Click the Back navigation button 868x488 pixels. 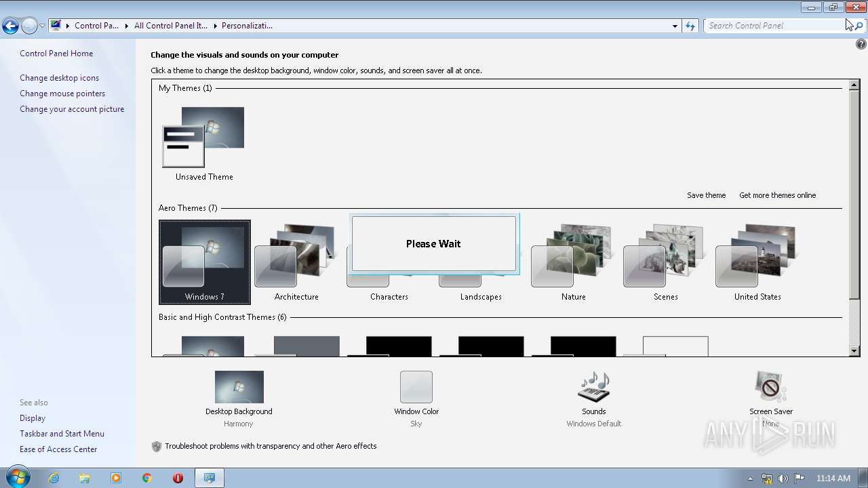10,26
